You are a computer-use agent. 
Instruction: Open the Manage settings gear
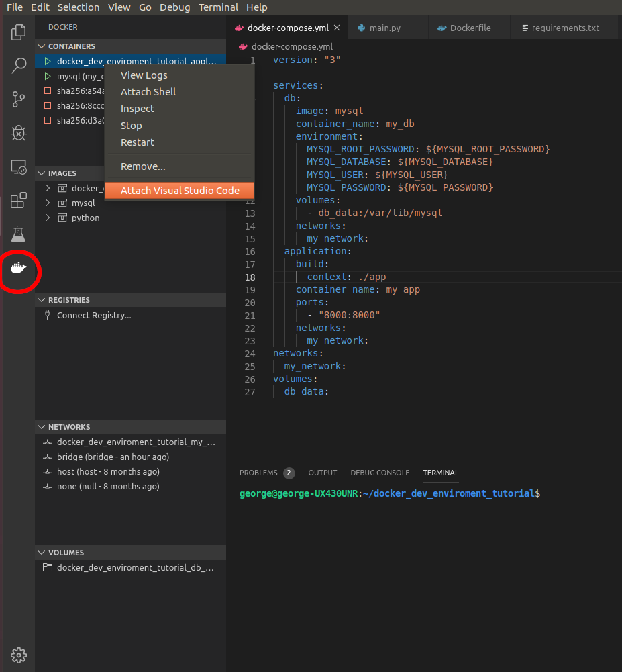point(18,655)
